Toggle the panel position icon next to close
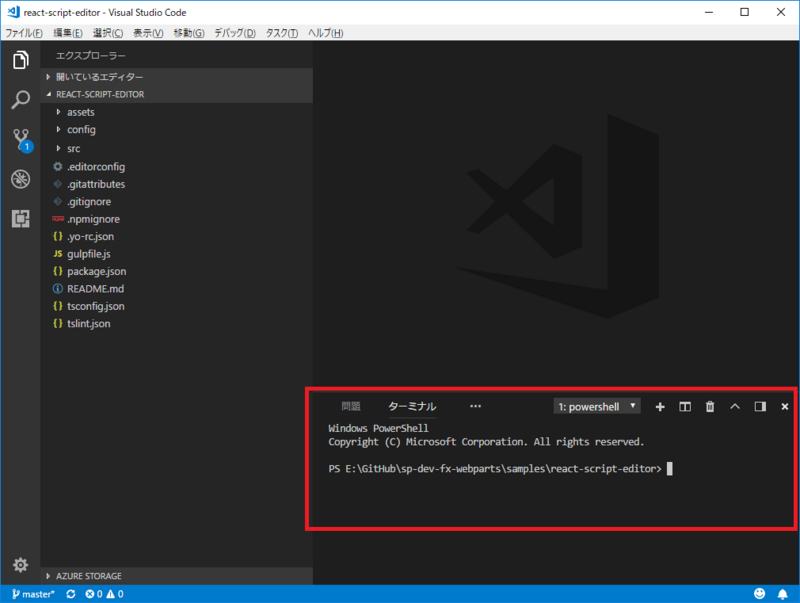 pos(761,407)
